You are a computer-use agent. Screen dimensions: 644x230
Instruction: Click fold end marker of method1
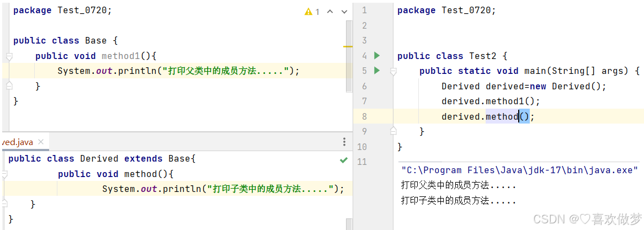[x=9, y=85]
